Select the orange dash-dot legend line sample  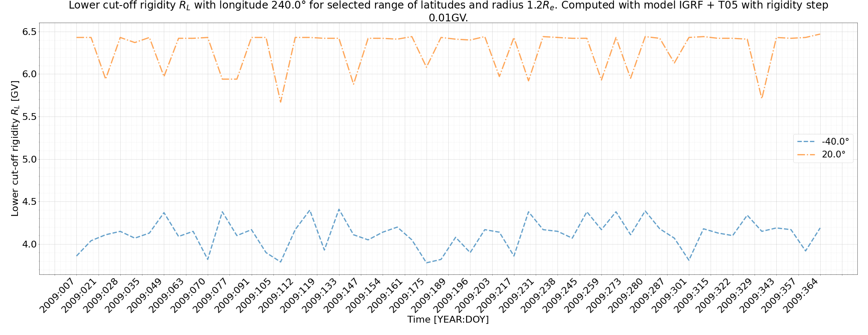tap(807, 155)
